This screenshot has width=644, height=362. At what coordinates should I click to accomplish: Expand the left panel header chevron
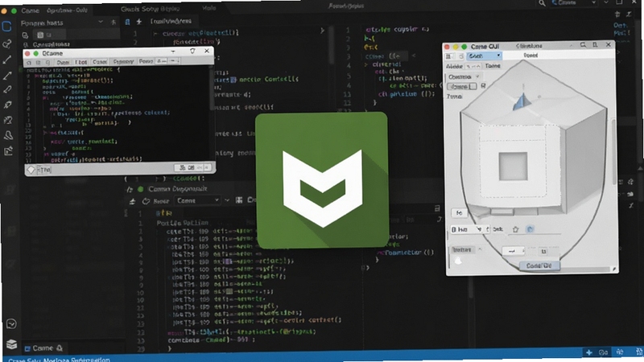click(x=101, y=22)
